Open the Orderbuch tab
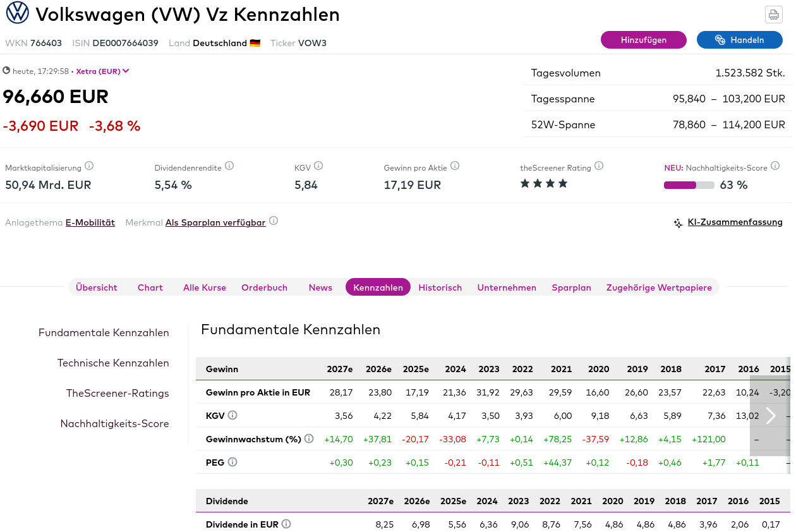 (x=264, y=287)
